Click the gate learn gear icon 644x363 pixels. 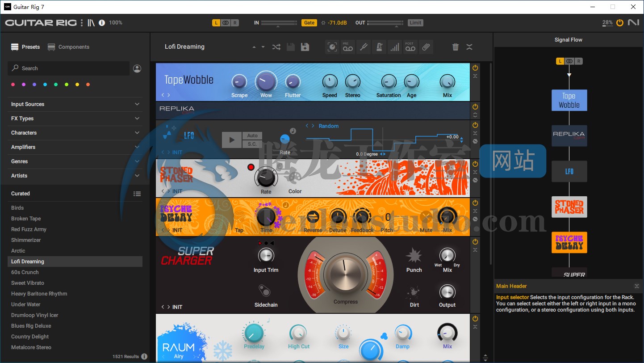coord(323,23)
